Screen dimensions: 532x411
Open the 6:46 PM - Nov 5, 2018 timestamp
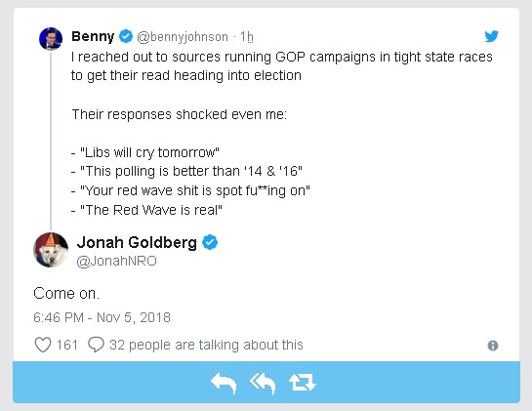[x=102, y=317]
